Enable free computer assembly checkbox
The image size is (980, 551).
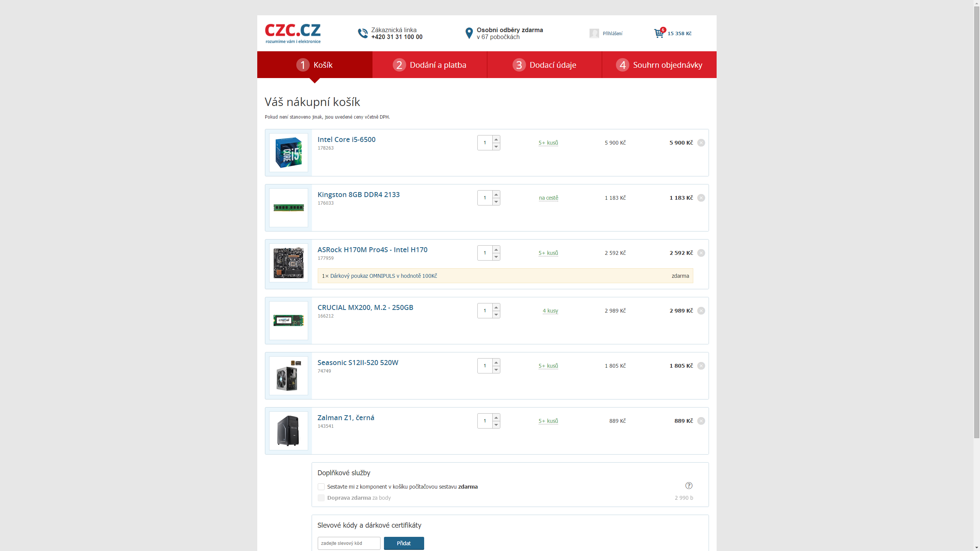click(321, 487)
